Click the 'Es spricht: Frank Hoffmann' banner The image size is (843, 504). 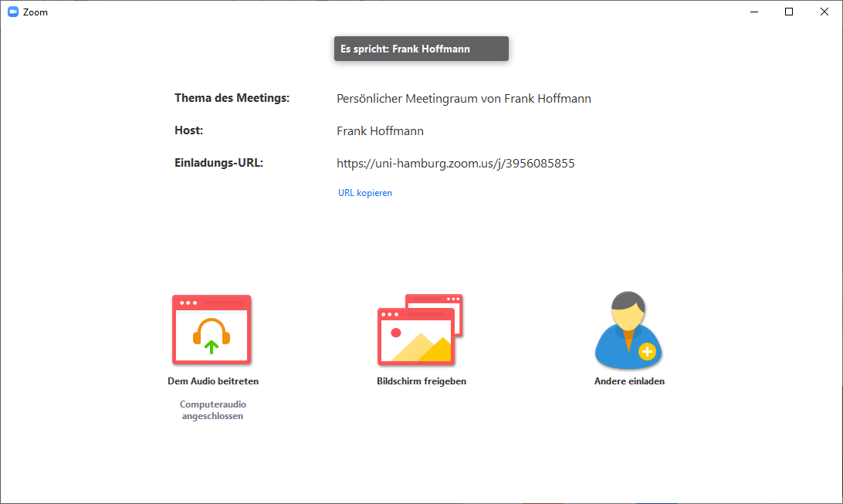[x=421, y=49]
